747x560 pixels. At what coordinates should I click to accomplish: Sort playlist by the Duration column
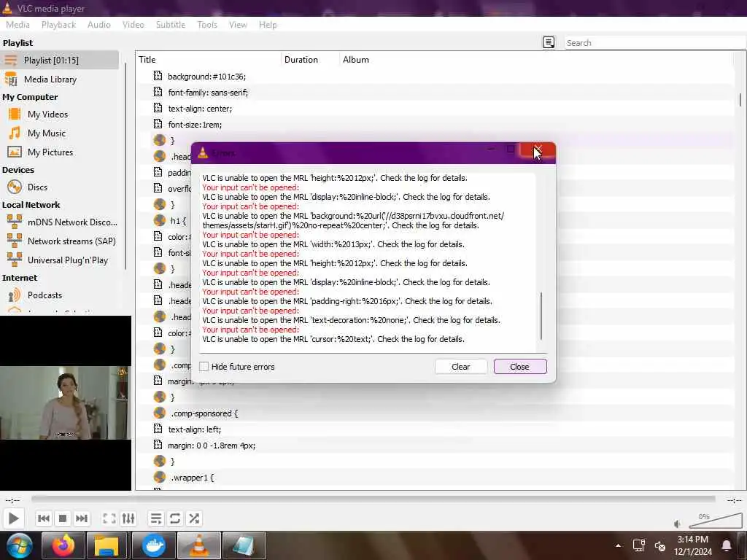click(310, 60)
